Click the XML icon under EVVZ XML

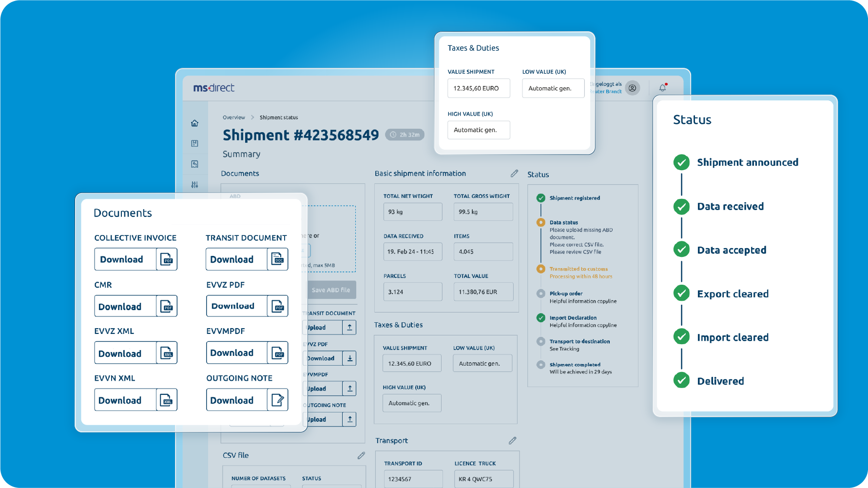tap(167, 353)
